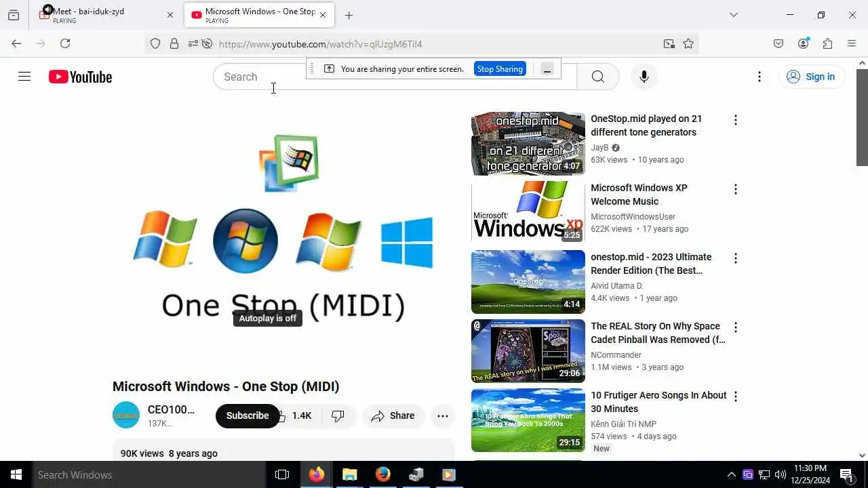Open the site permissions icon in address bar
The width and height of the screenshot is (868, 488).
tap(193, 44)
